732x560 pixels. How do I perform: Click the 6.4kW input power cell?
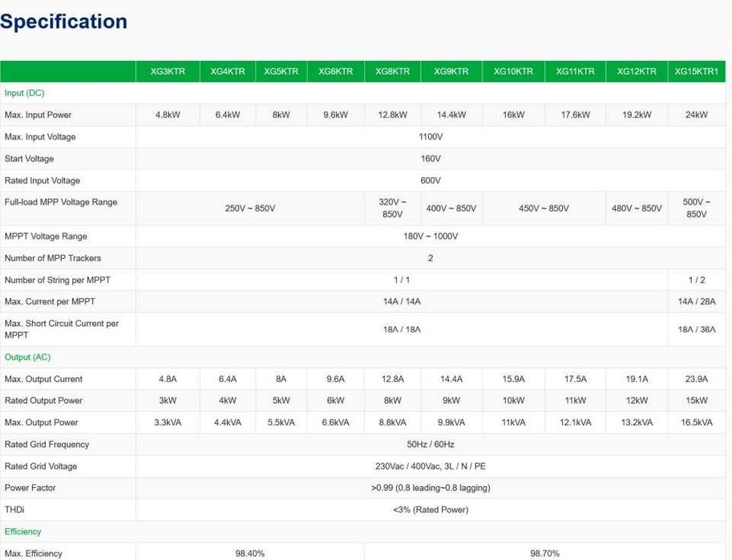(x=228, y=115)
